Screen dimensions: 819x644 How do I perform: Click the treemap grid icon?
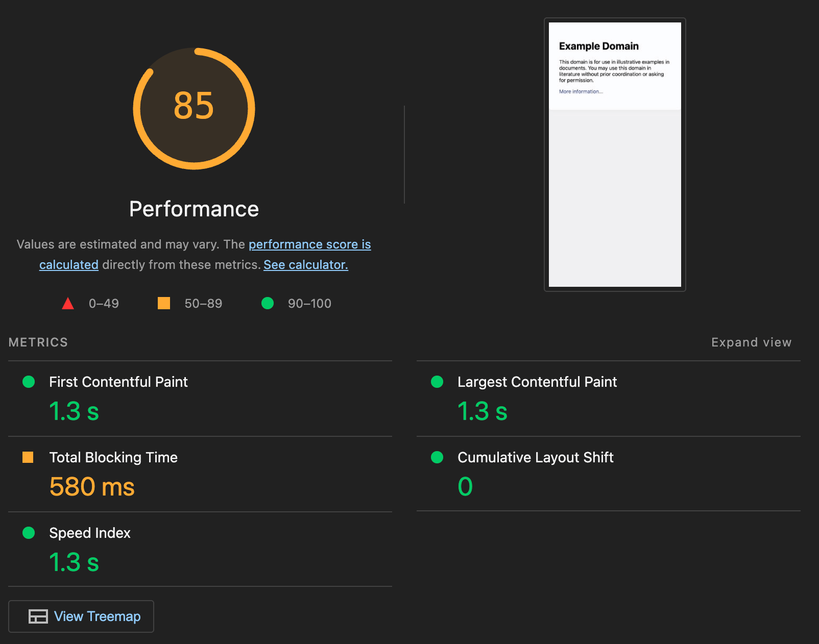pyautogui.click(x=38, y=616)
